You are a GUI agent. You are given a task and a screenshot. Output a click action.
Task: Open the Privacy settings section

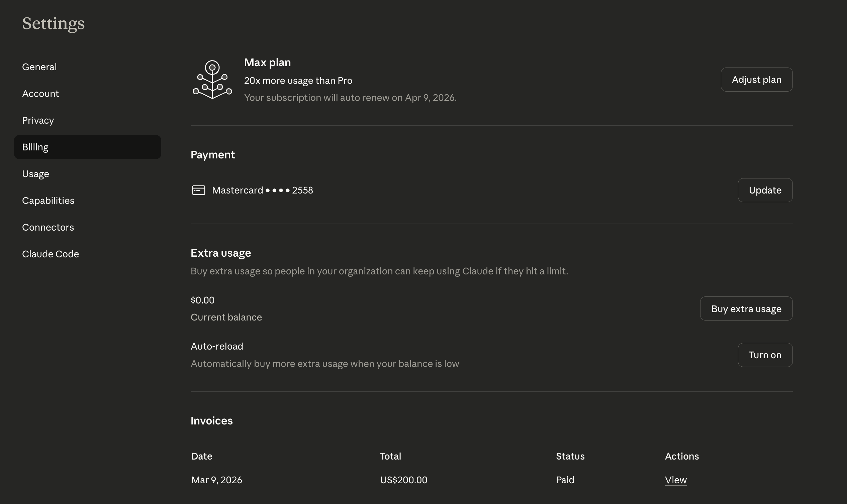[x=38, y=120]
